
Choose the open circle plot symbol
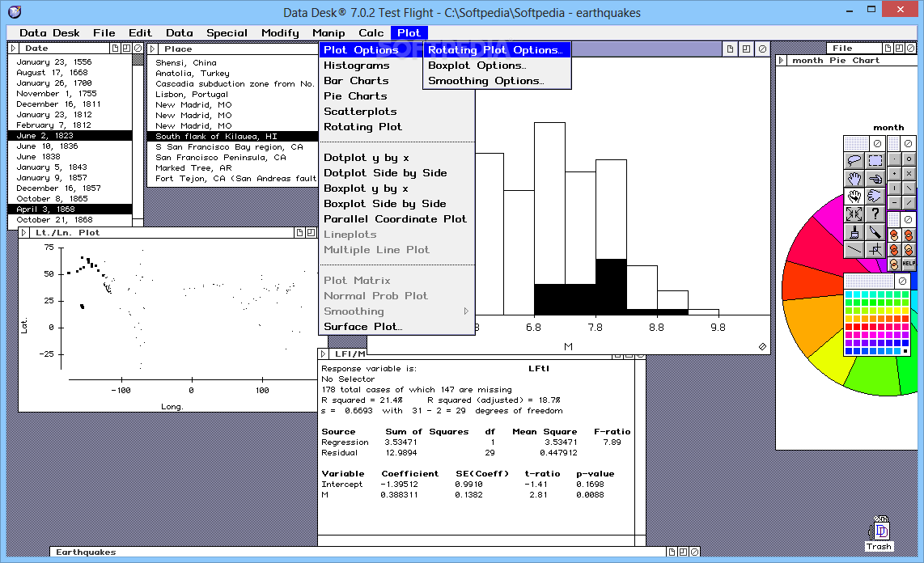point(909,159)
